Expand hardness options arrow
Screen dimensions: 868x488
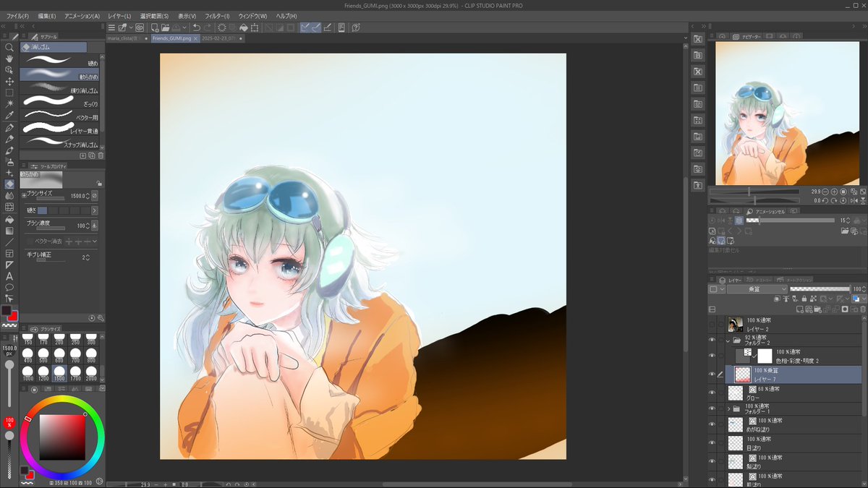95,210
